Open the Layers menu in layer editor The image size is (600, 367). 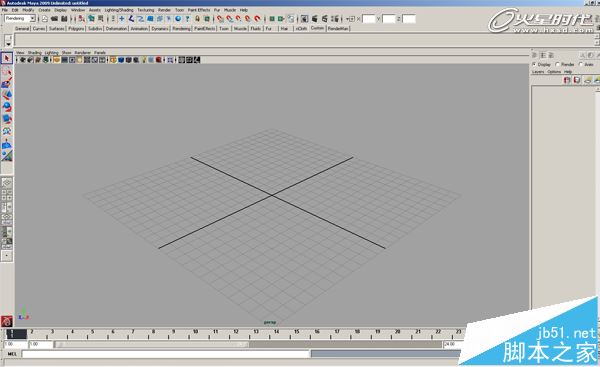(538, 72)
